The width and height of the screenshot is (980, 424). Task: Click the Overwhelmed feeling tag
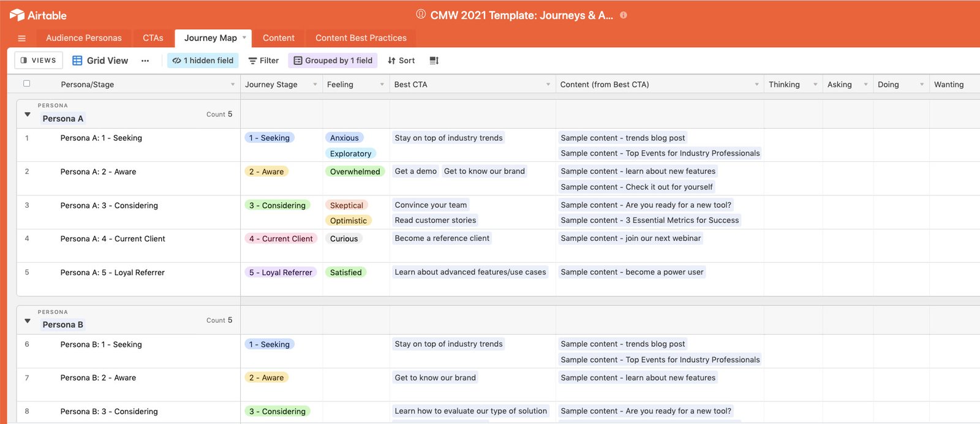355,172
